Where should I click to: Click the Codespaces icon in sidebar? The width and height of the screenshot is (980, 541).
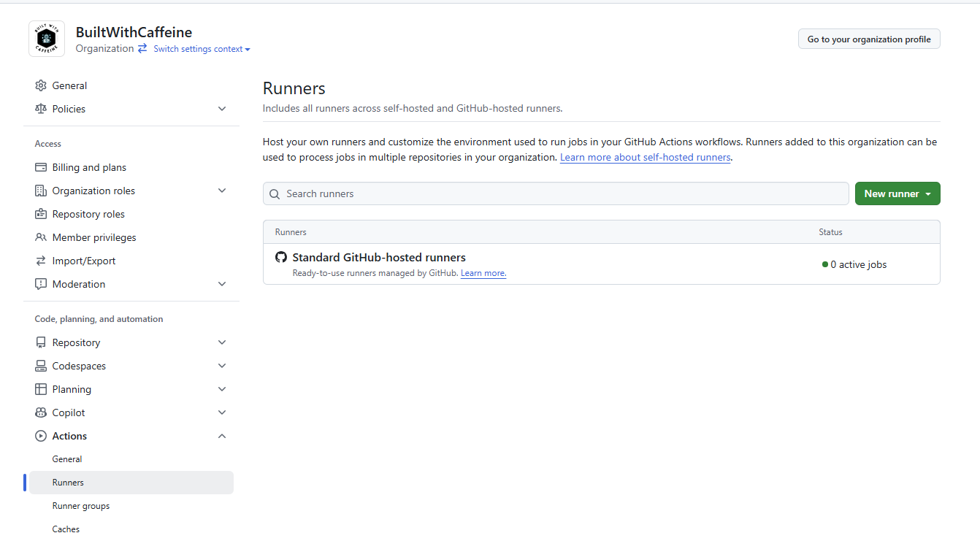[x=41, y=366]
